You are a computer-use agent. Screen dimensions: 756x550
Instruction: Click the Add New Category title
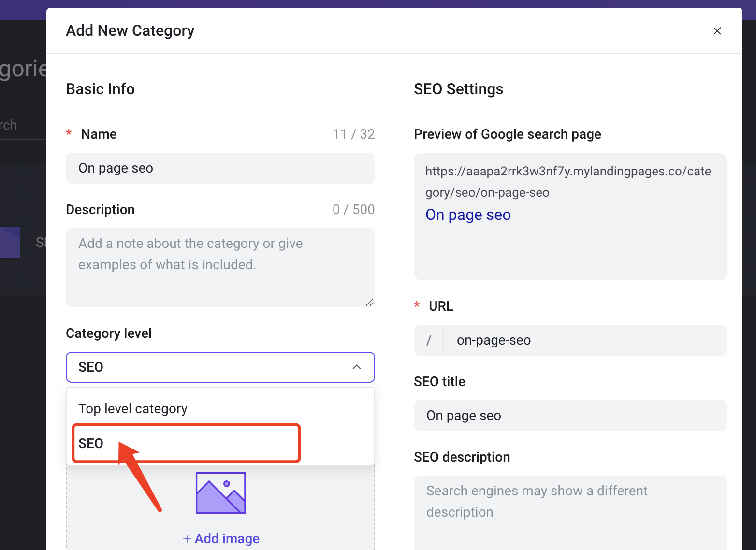[130, 30]
